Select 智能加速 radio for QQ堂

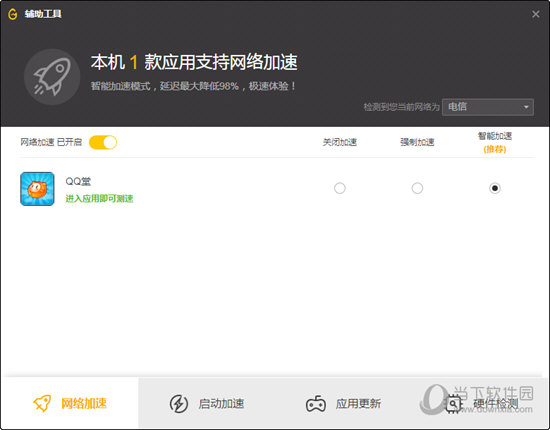(495, 188)
